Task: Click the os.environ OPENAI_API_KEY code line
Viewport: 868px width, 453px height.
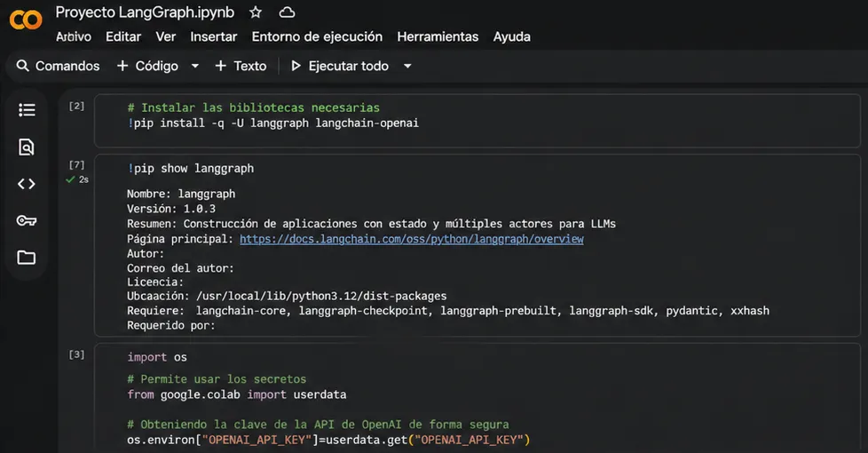Action: click(x=328, y=440)
